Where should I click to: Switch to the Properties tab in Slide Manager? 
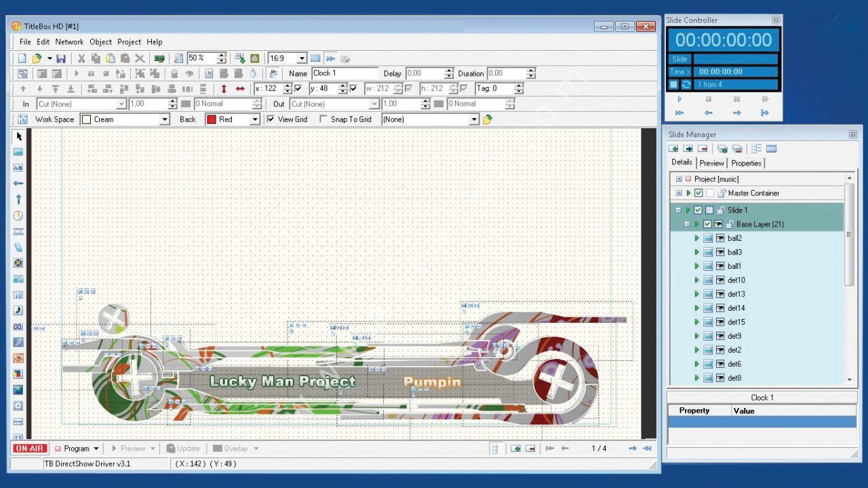tap(746, 163)
